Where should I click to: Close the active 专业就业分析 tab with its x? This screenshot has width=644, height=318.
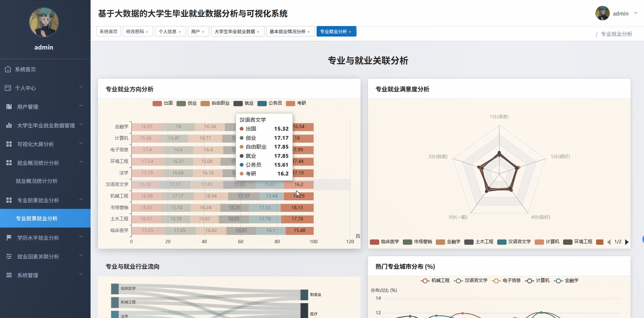350,32
